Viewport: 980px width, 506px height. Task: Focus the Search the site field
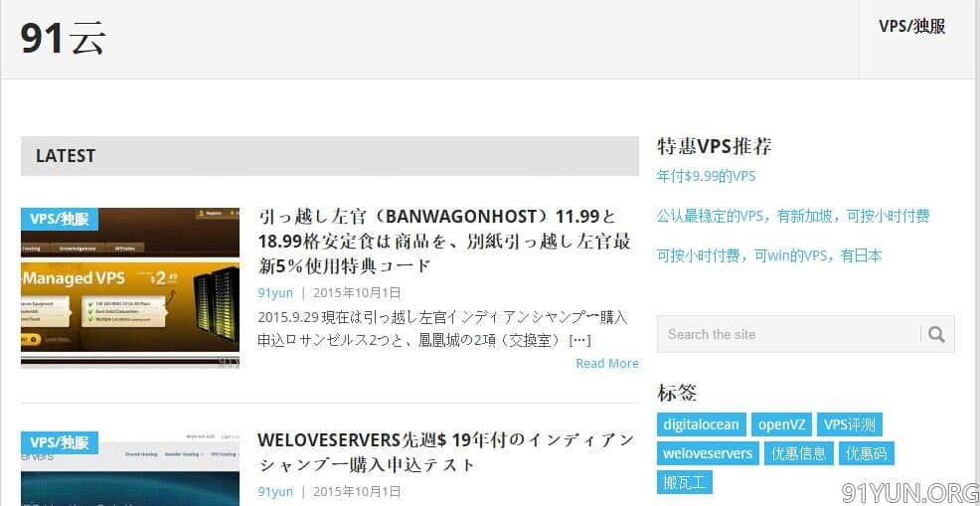[x=789, y=334]
